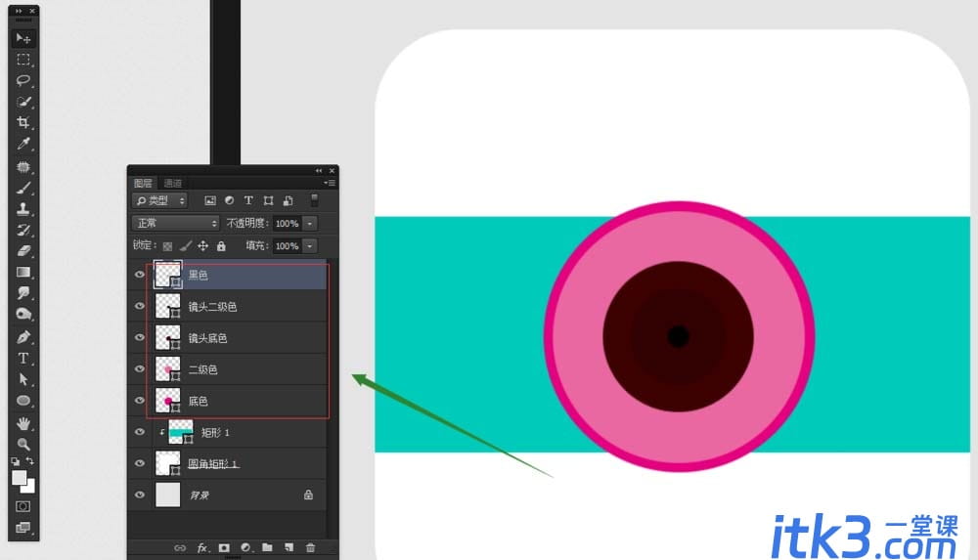Open the 正常 blend mode dropdown

(x=176, y=223)
